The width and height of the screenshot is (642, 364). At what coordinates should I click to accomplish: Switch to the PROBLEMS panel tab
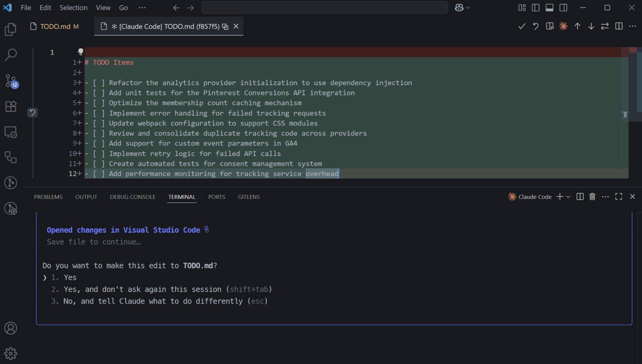[48, 197]
